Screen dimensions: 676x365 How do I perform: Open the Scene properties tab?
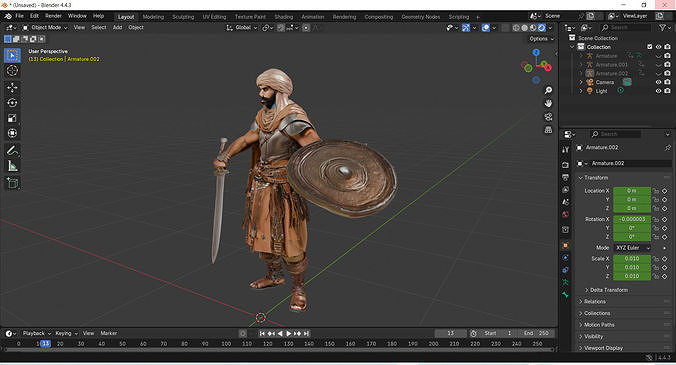click(x=566, y=202)
